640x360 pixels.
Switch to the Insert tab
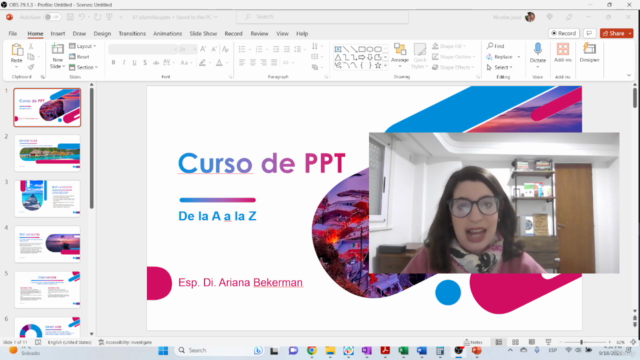(58, 33)
